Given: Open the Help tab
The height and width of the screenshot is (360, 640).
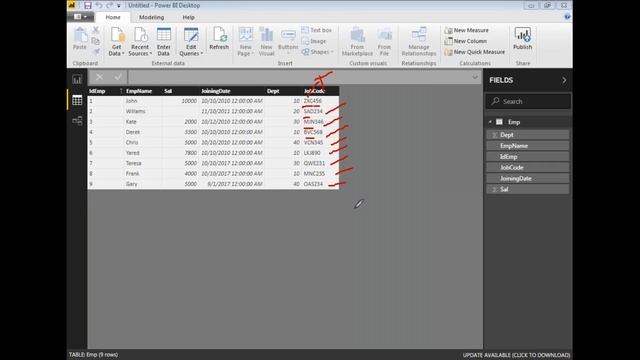Looking at the screenshot, I should pos(188,17).
